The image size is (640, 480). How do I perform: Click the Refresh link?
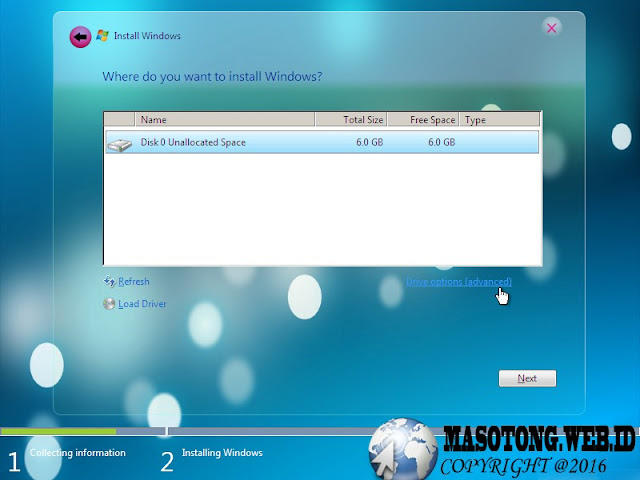coord(134,282)
